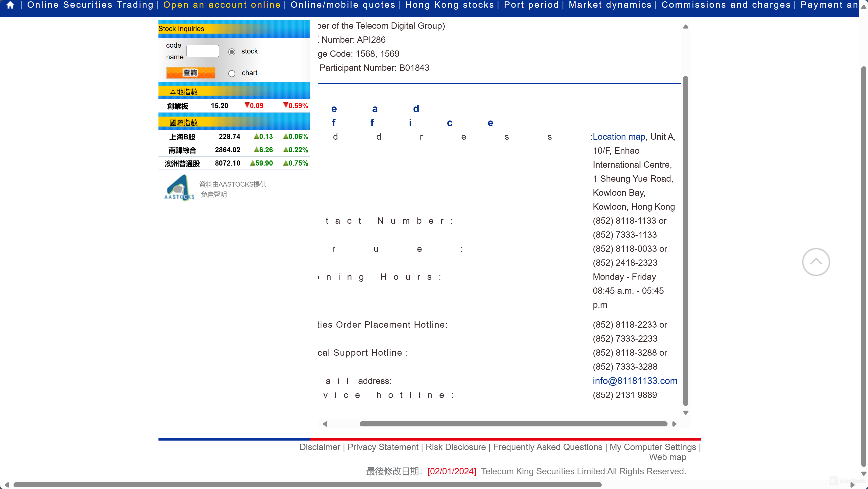Click the home icon in navigation bar

(x=11, y=5)
